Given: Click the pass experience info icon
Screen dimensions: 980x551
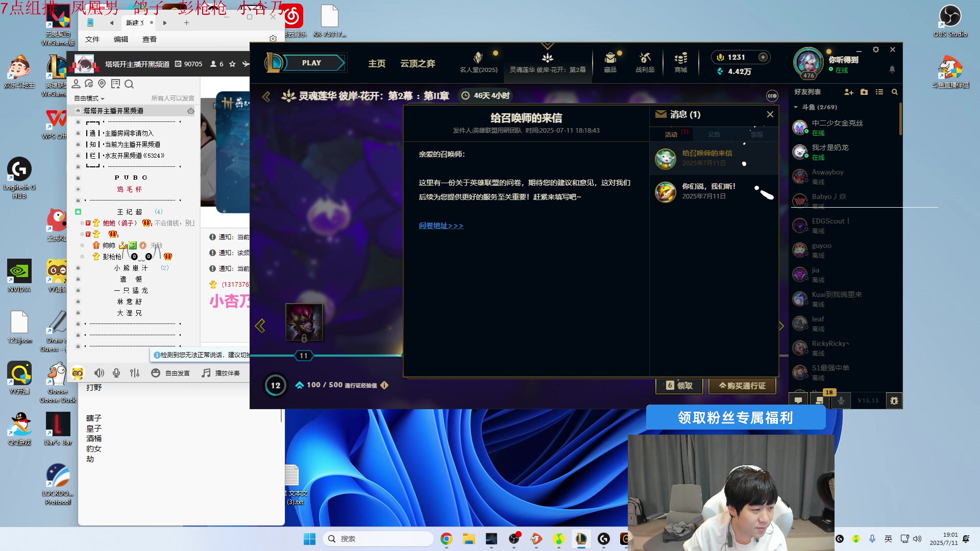Looking at the screenshot, I should coord(384,385).
